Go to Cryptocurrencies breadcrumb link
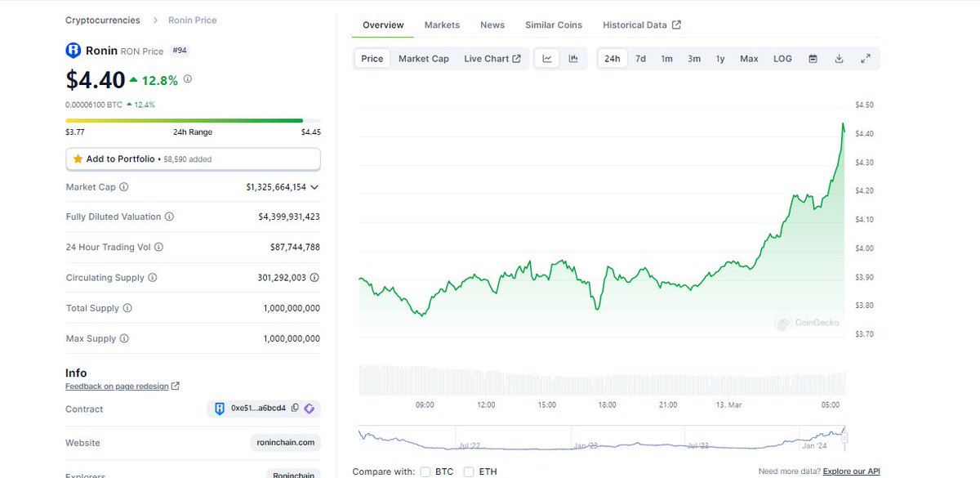This screenshot has height=478, width=980. pyautogui.click(x=103, y=20)
